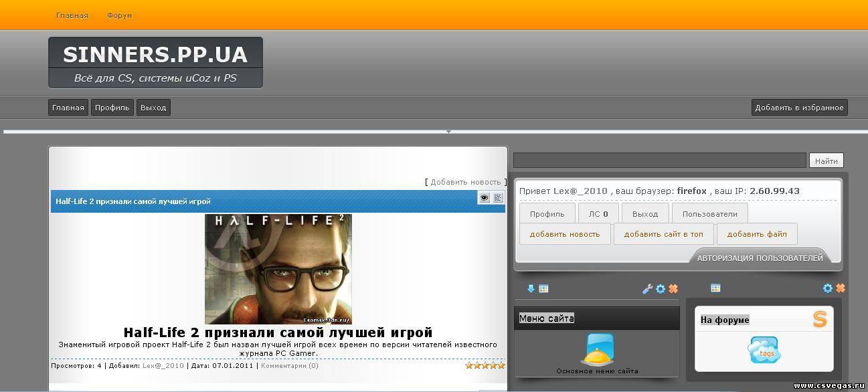Viewport: 868px width, 392px height.
Task: Click Главная button in the gray navigation bar
Action: (x=68, y=108)
